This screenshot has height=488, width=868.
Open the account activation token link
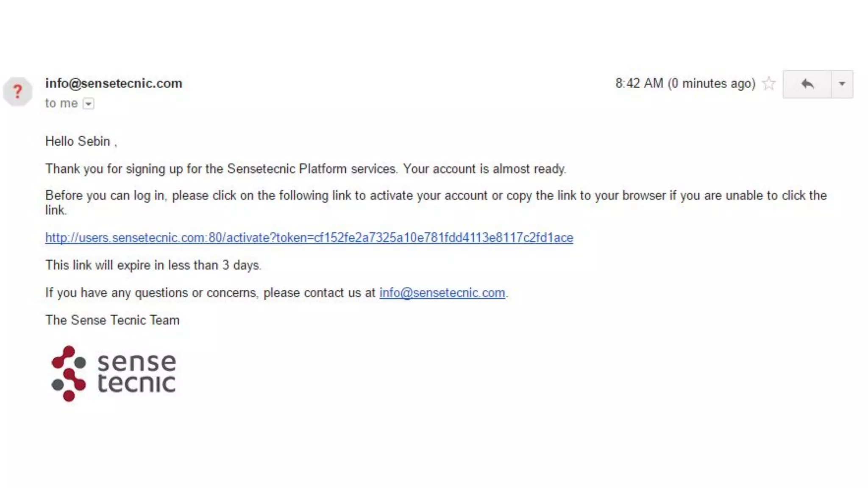(309, 238)
